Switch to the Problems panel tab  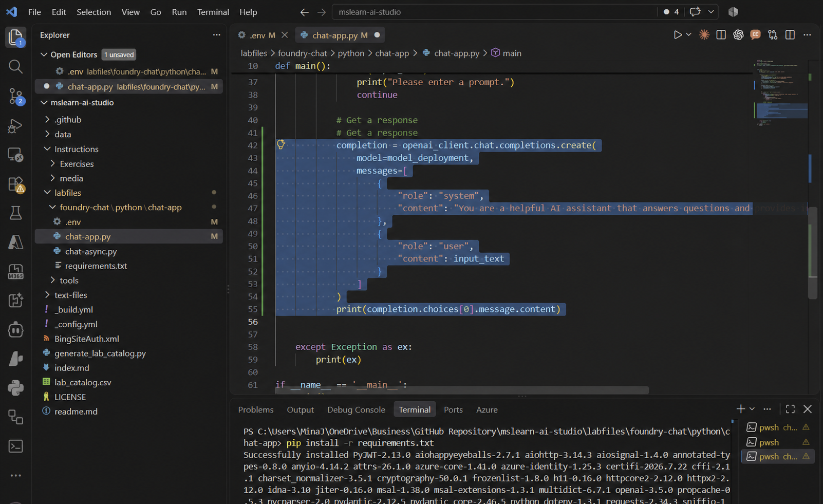(x=256, y=409)
